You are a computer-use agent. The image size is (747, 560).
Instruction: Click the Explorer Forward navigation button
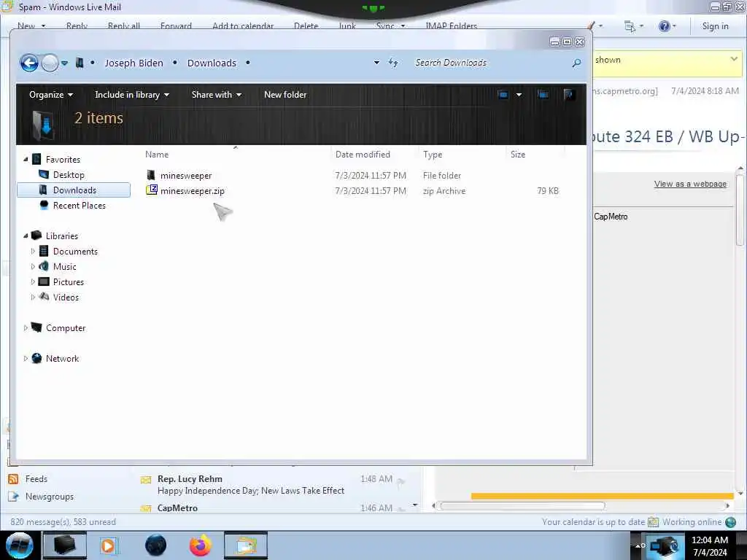pos(50,63)
